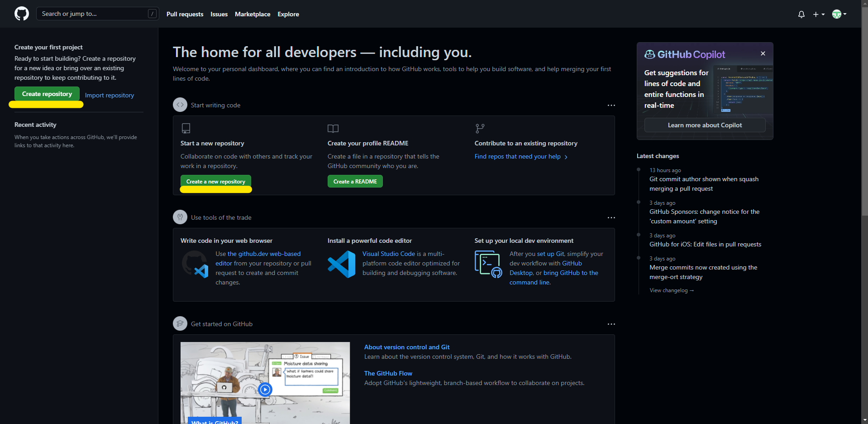Click the Recent activity heading
Viewport: 868px width, 424px height.
(35, 125)
